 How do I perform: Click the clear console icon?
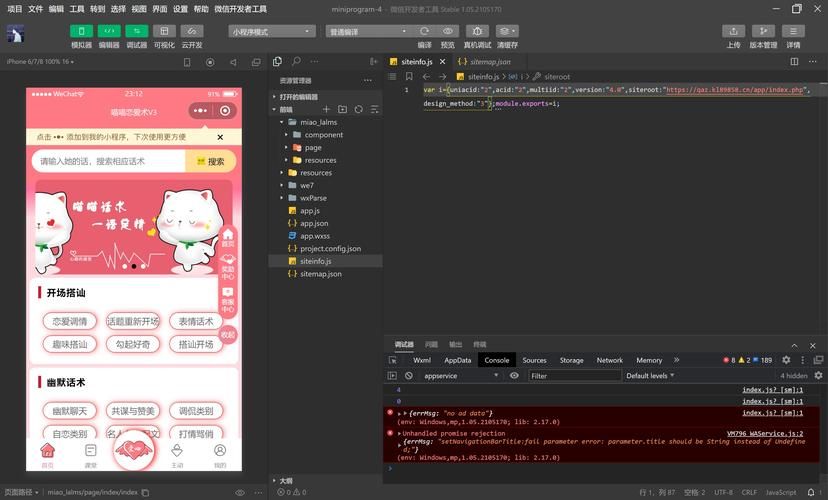(408, 376)
